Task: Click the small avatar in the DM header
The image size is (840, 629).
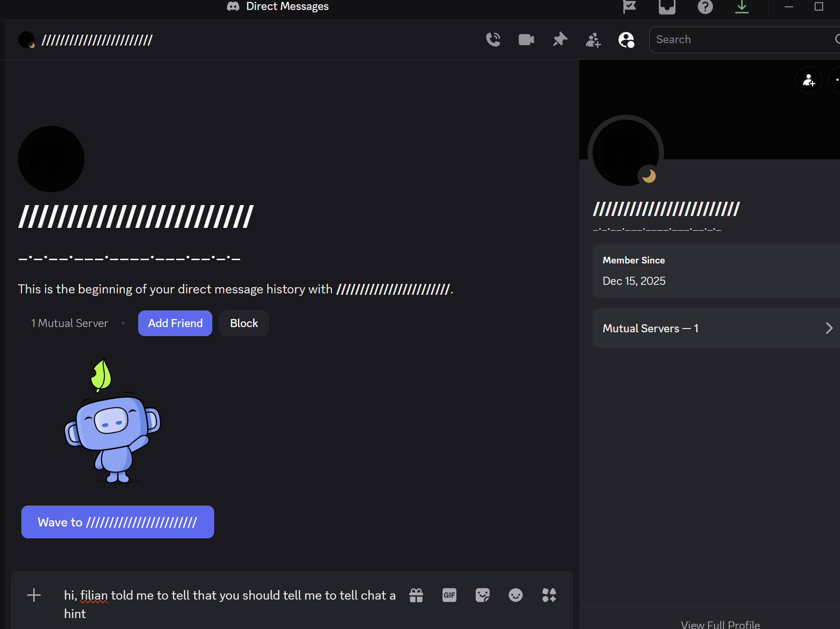Action: click(27, 40)
